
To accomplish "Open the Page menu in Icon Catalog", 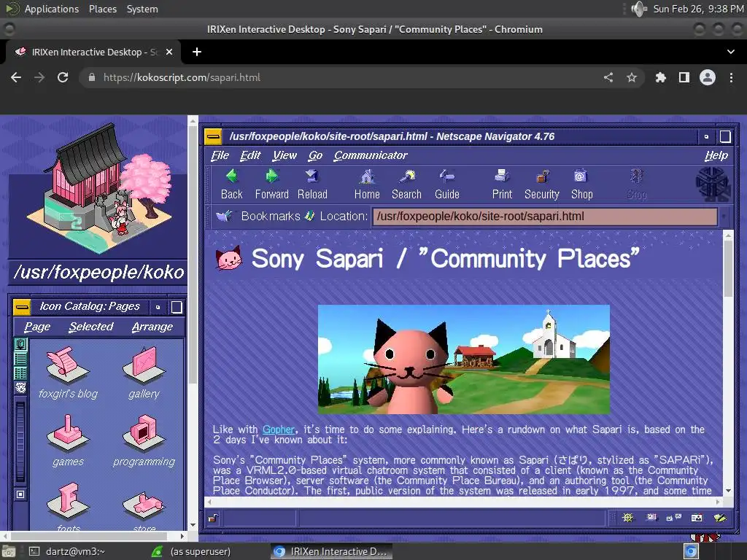I will (x=37, y=327).
